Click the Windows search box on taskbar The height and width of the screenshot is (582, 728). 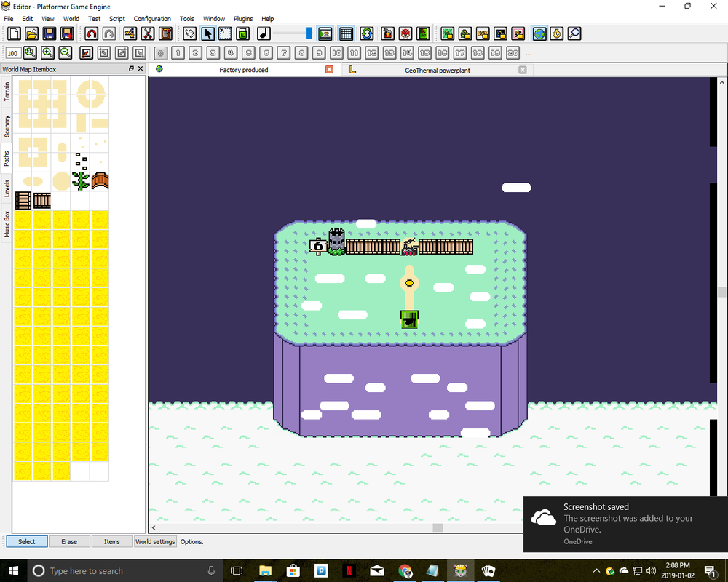125,571
